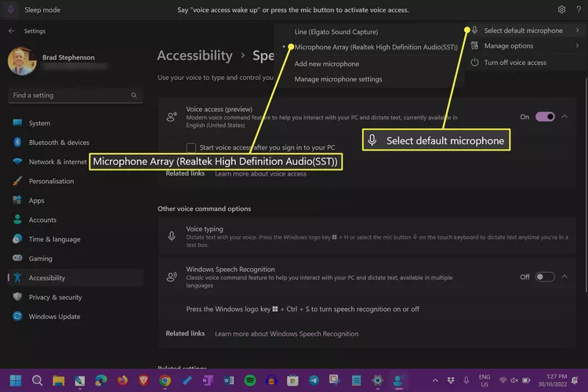Open Learn more about voice access link
Image resolution: width=588 pixels, height=392 pixels.
pyautogui.click(x=260, y=174)
